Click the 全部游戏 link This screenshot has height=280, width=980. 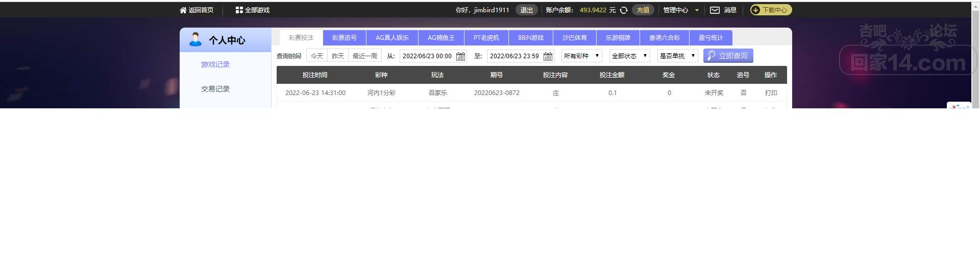pos(257,10)
